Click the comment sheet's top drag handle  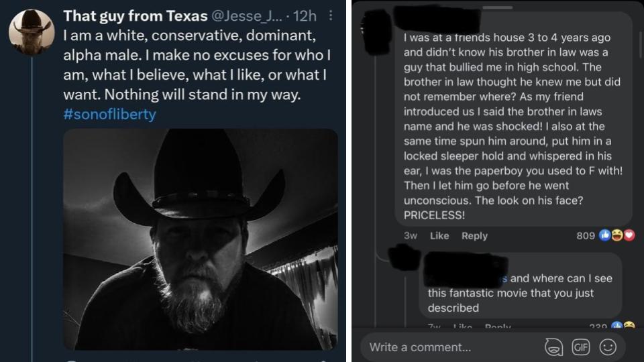coord(498,7)
